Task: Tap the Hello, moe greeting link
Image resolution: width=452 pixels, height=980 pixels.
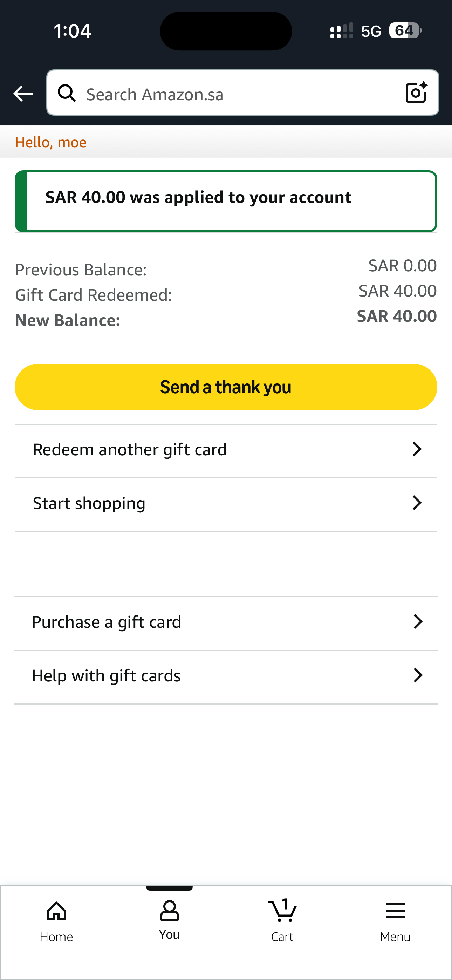Action: coord(50,142)
